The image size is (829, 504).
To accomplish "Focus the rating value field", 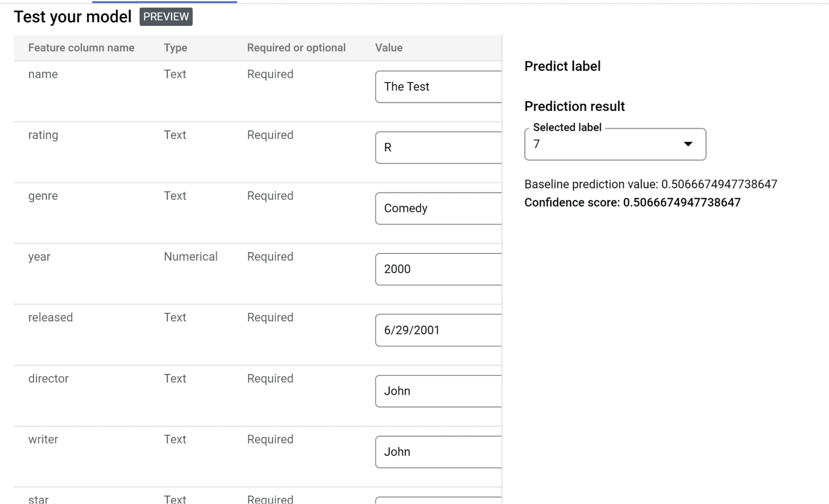I will pos(439,148).
